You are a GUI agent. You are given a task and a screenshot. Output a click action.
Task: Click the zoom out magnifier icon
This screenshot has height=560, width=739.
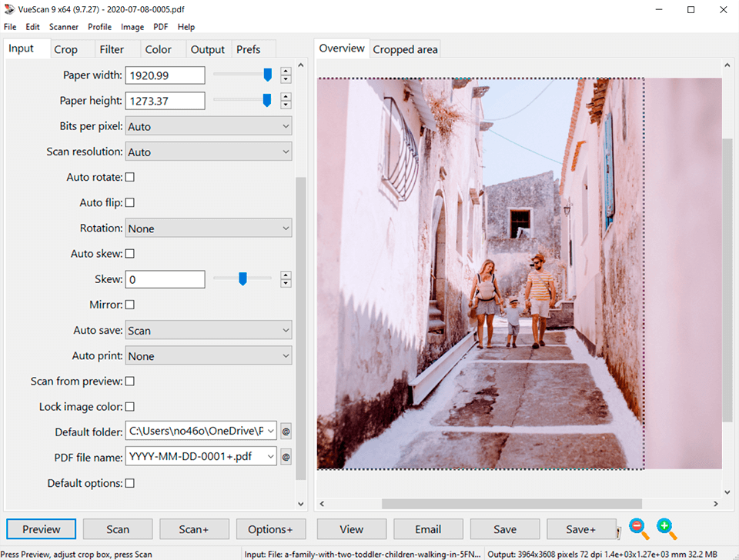pyautogui.click(x=638, y=529)
